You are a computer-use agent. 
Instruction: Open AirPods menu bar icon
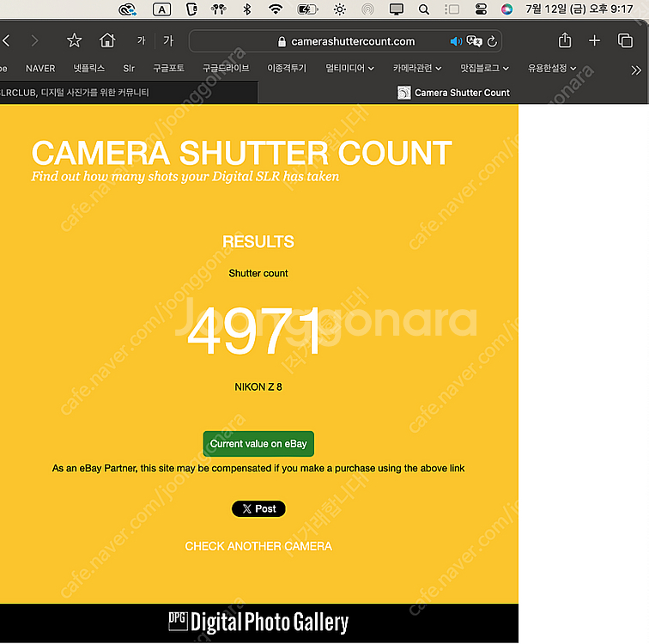point(219,9)
